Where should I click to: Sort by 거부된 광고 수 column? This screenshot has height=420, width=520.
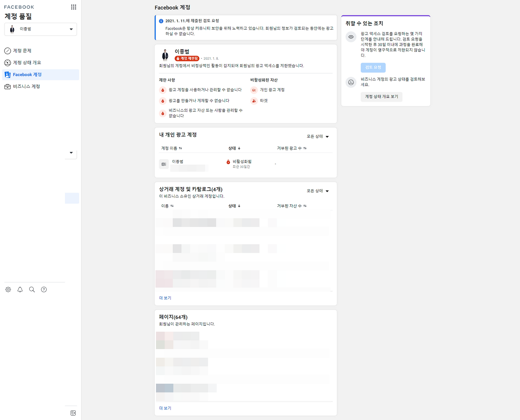click(292, 148)
